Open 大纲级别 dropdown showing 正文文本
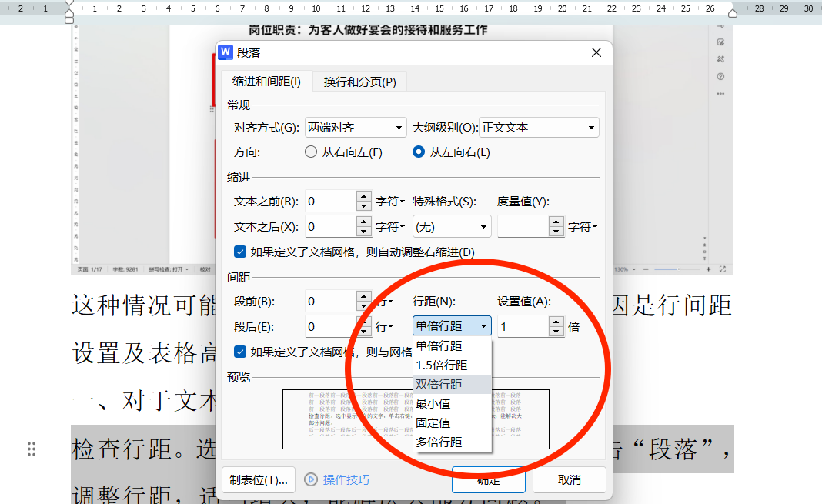Screen dimensions: 822x504 pos(540,127)
